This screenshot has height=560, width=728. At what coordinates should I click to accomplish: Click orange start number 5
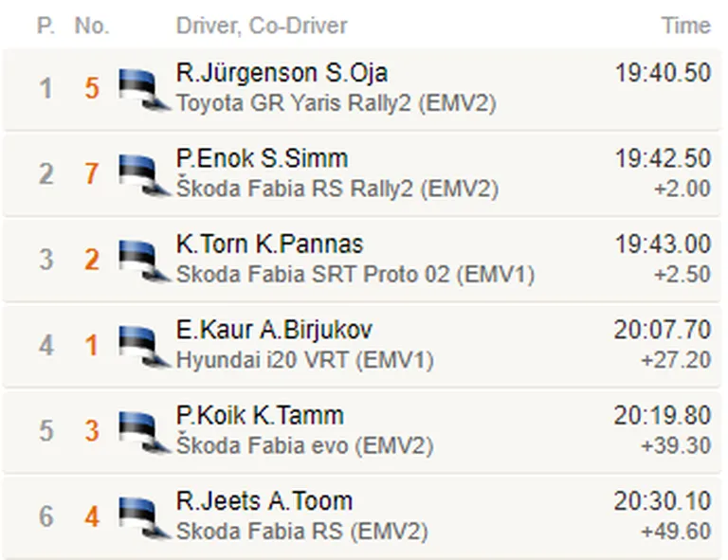pos(92,88)
